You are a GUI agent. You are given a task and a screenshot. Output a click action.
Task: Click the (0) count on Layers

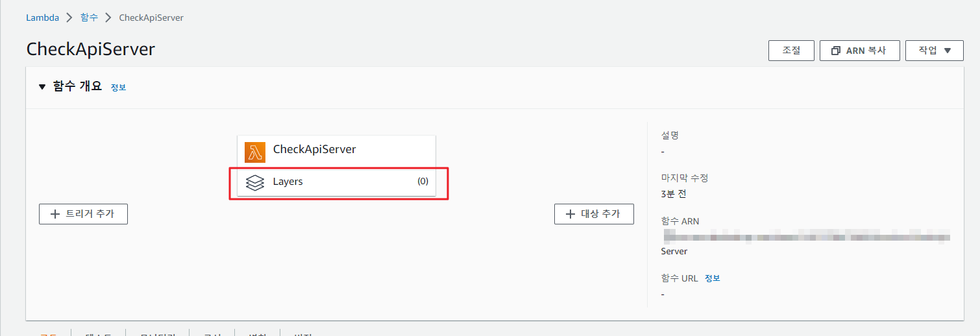tap(423, 182)
